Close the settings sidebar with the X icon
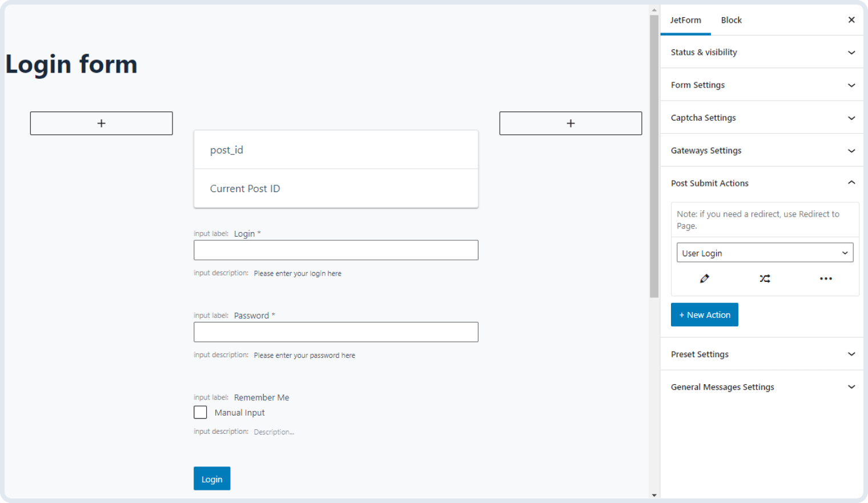 [x=851, y=19]
